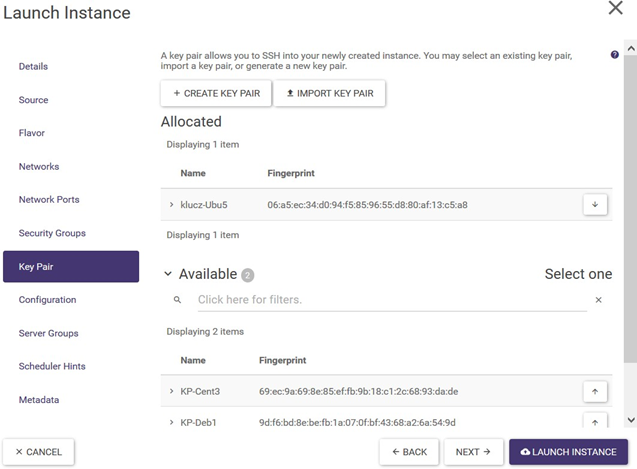Screen dimensions: 637x469
Task: Collapse the Available section chevron
Action: 168,274
